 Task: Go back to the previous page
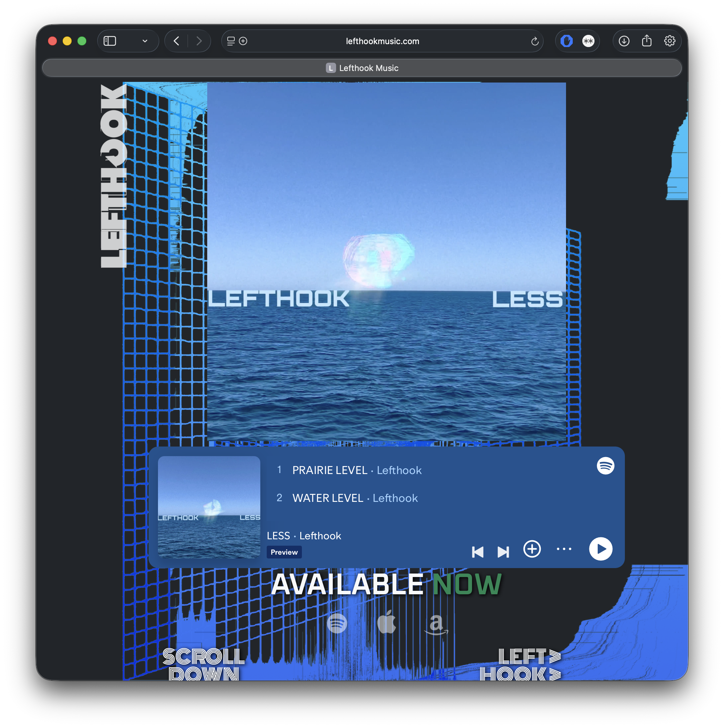pos(176,41)
